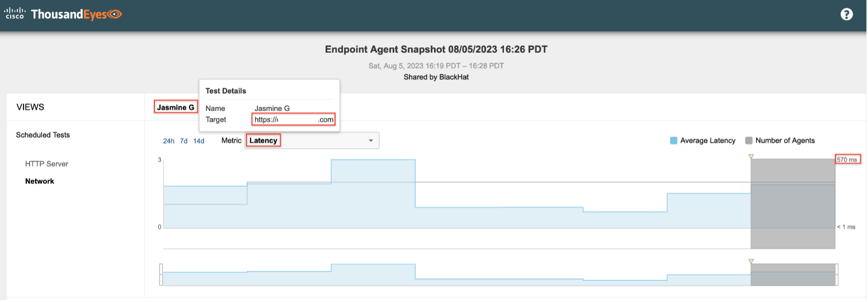Select the 24h time range
868x302 pixels.
pyautogui.click(x=168, y=141)
